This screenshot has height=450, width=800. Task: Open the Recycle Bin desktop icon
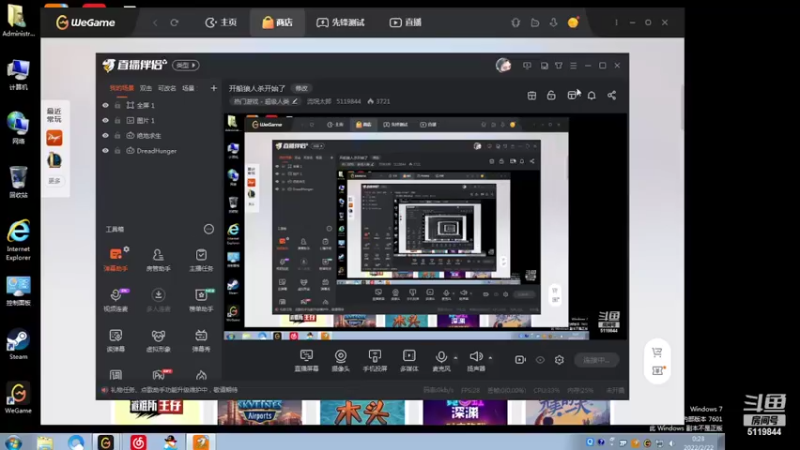18,182
